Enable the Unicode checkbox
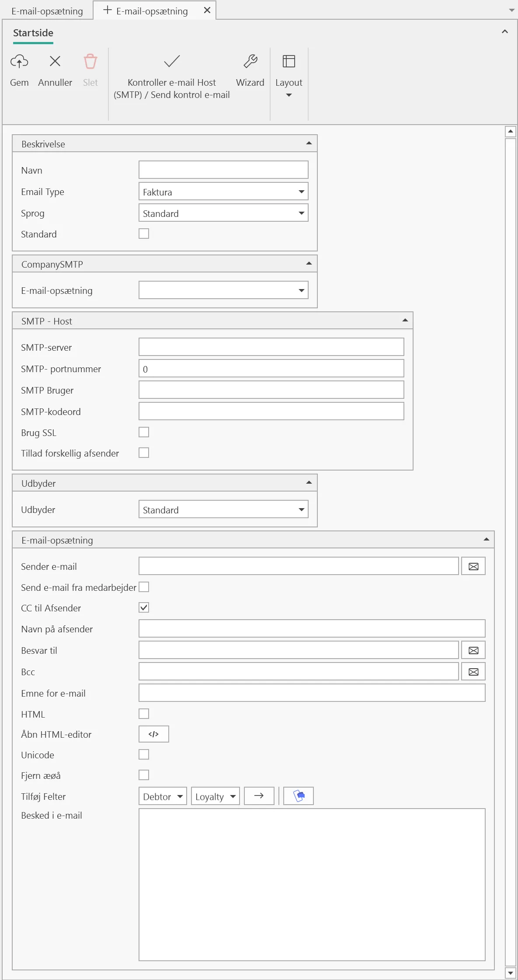The width and height of the screenshot is (518, 980). [144, 754]
